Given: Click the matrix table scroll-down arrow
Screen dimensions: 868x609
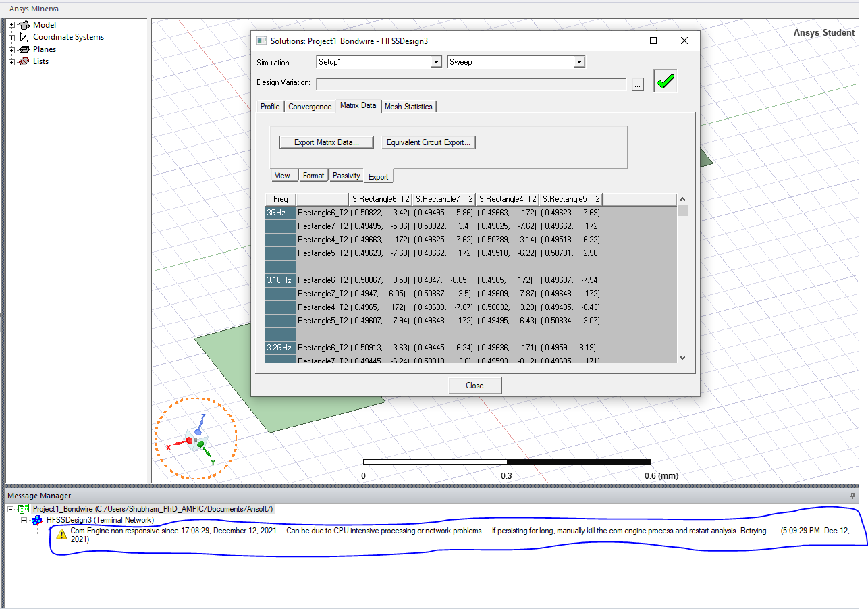Looking at the screenshot, I should click(682, 358).
